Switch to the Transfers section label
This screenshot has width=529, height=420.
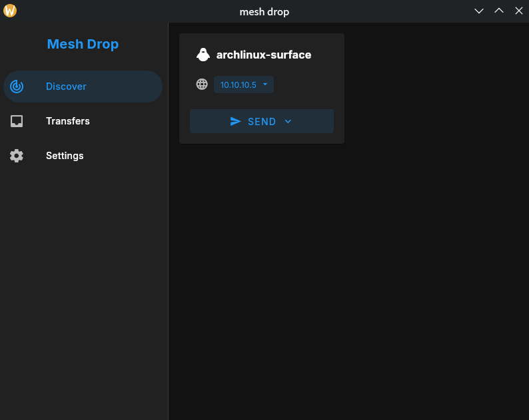click(x=67, y=121)
